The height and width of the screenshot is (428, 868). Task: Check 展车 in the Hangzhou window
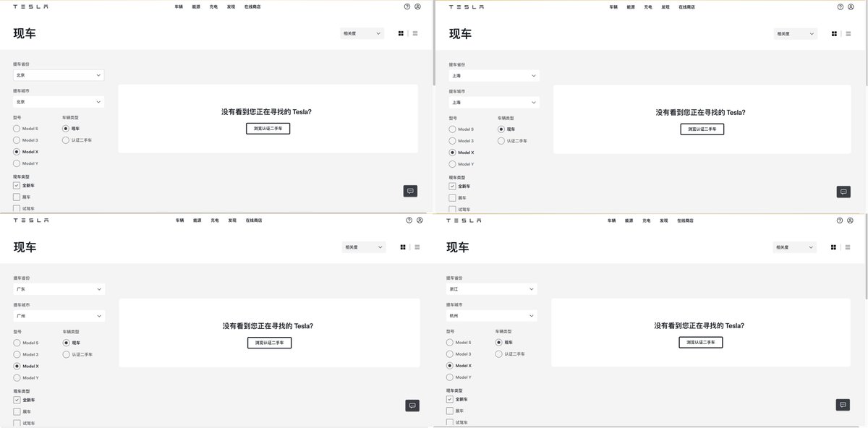click(x=450, y=411)
